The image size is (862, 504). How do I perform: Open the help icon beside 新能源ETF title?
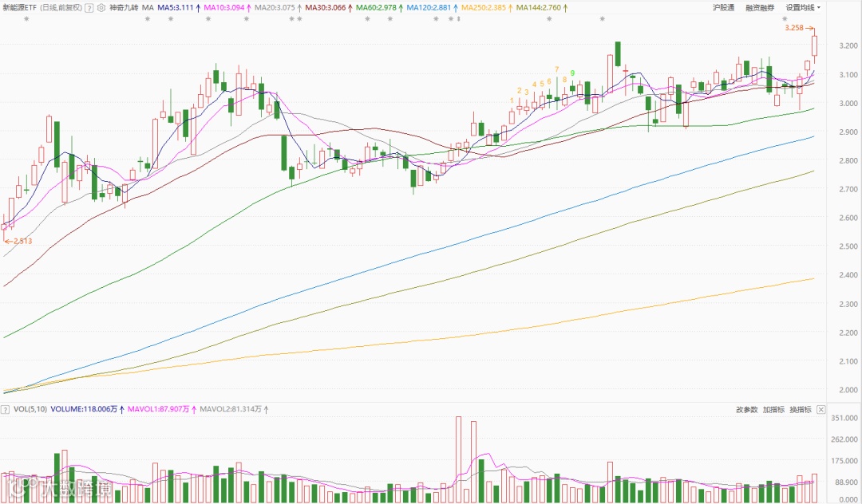point(89,8)
